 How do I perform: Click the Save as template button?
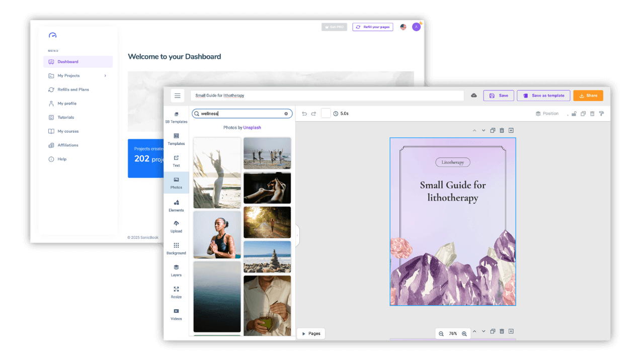543,96
